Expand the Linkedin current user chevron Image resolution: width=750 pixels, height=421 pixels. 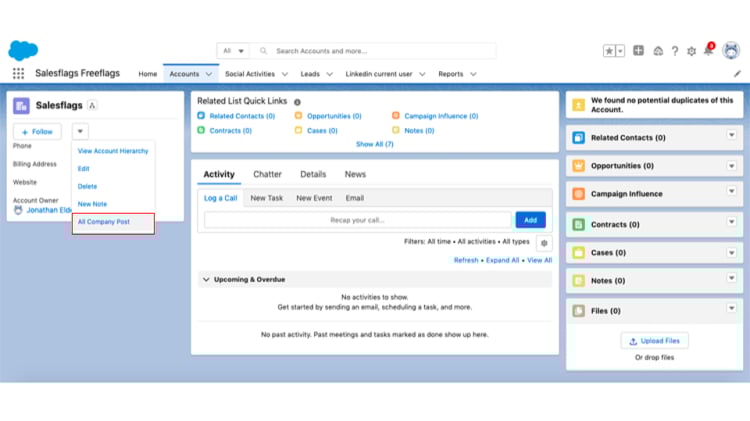click(422, 74)
